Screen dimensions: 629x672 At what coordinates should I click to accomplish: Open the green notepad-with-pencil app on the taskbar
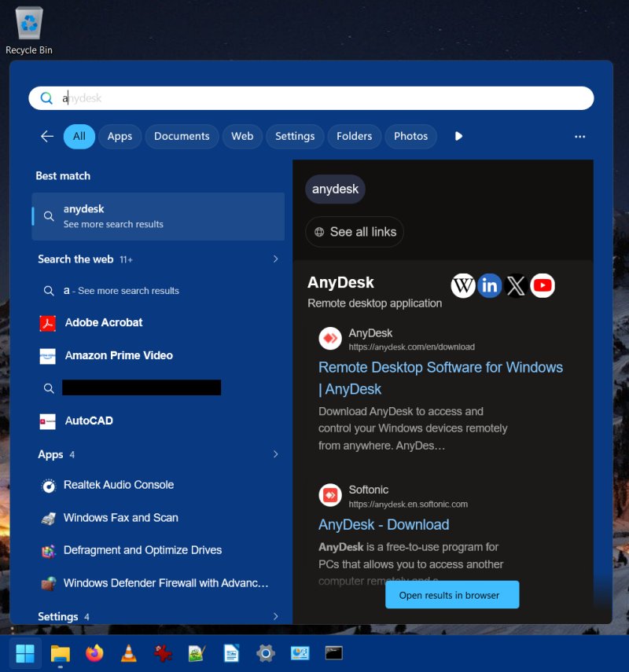click(x=197, y=653)
